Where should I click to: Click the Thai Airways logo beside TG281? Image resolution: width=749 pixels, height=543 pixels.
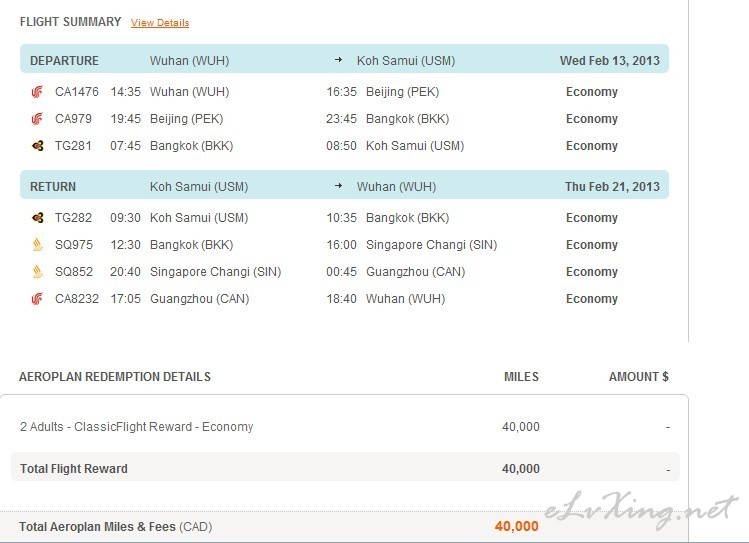coord(38,146)
